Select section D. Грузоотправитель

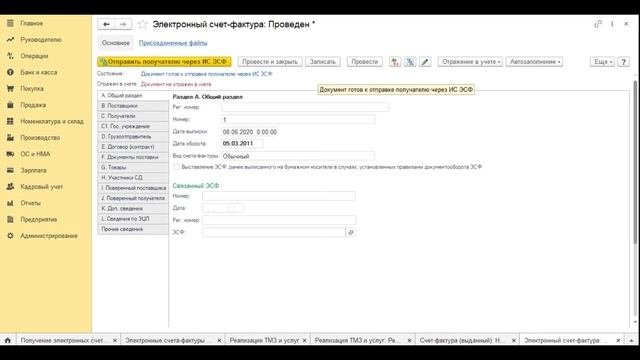[133, 136]
